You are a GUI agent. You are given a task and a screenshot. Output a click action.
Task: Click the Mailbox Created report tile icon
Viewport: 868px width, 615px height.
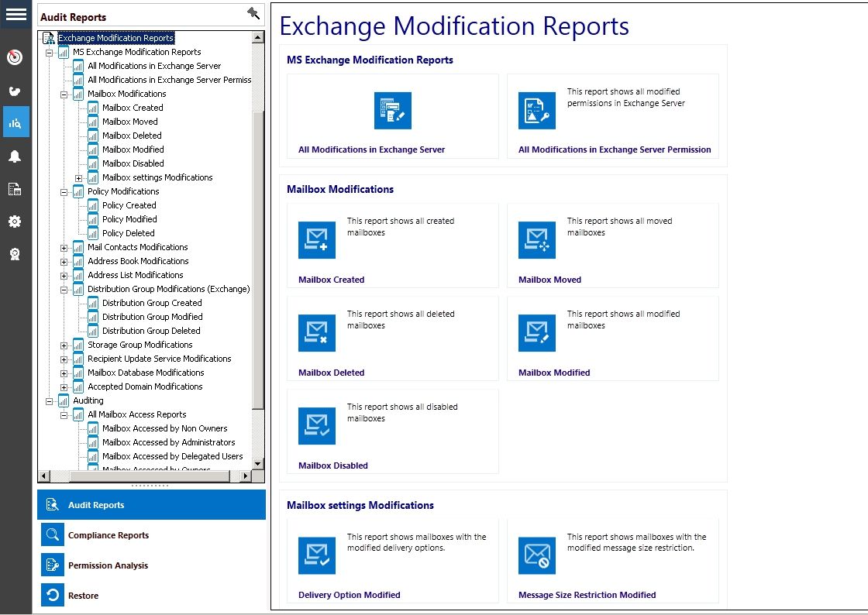317,240
